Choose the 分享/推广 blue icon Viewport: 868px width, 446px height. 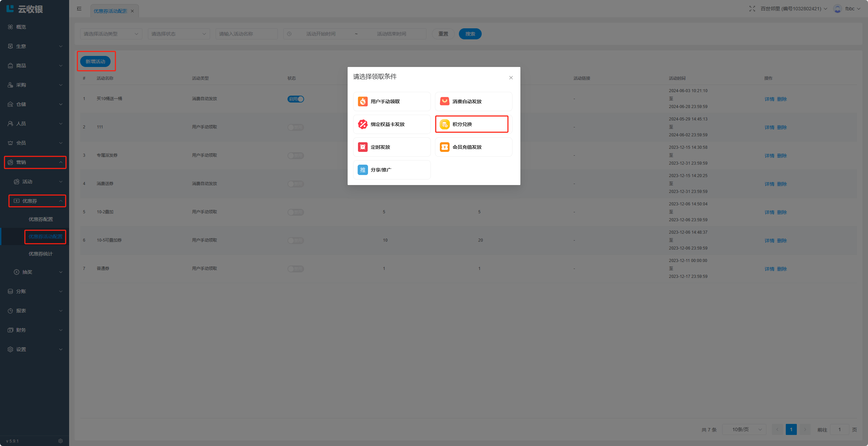[x=362, y=170]
